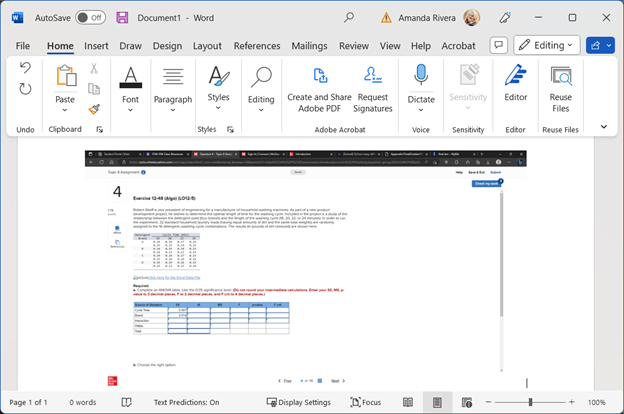The image size is (624, 414).
Task: Open the Comments pane button
Action: (x=499, y=45)
